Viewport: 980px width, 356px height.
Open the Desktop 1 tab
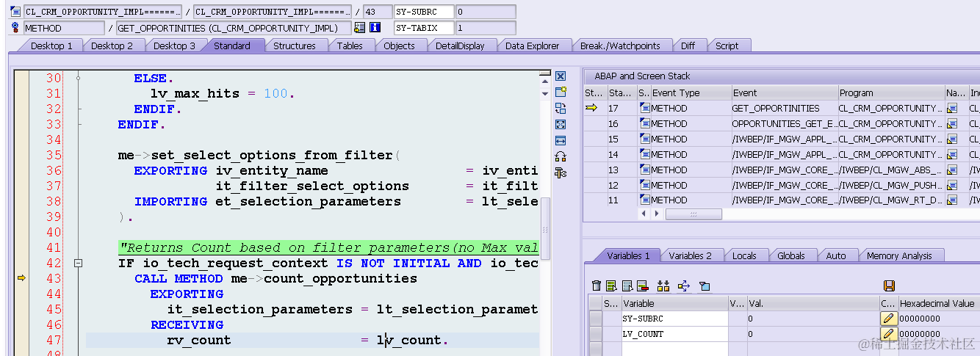(x=51, y=46)
